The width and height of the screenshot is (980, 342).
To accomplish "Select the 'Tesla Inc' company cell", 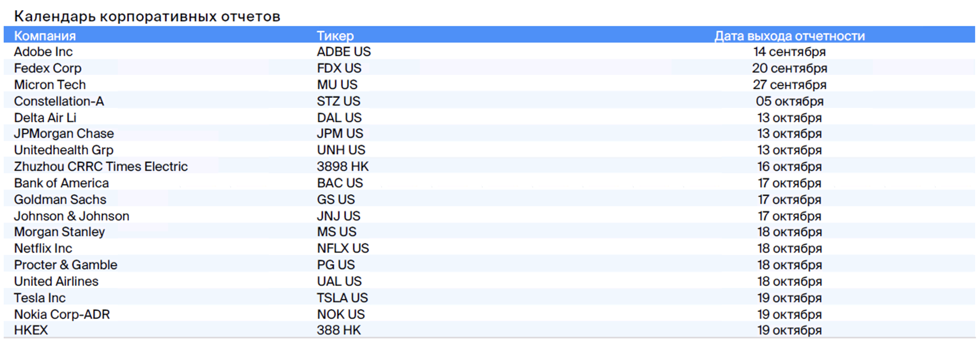I will pos(40,298).
